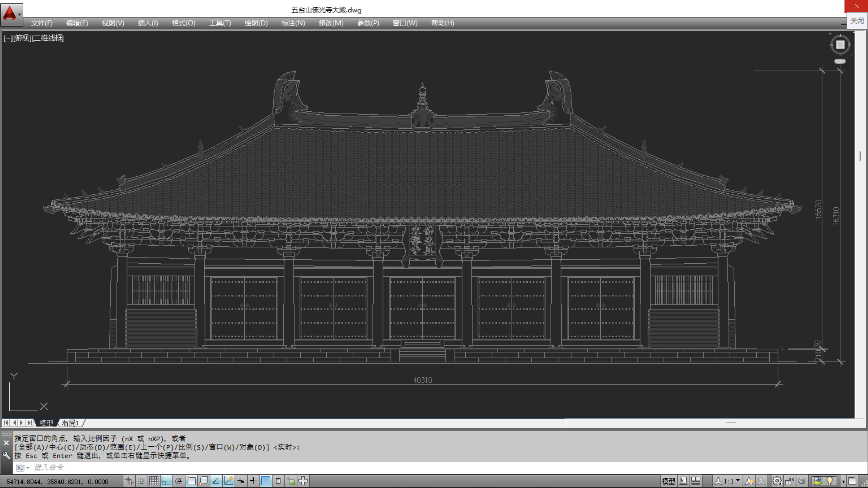
Task: Open the 编辑(E) menu
Action: (77, 23)
